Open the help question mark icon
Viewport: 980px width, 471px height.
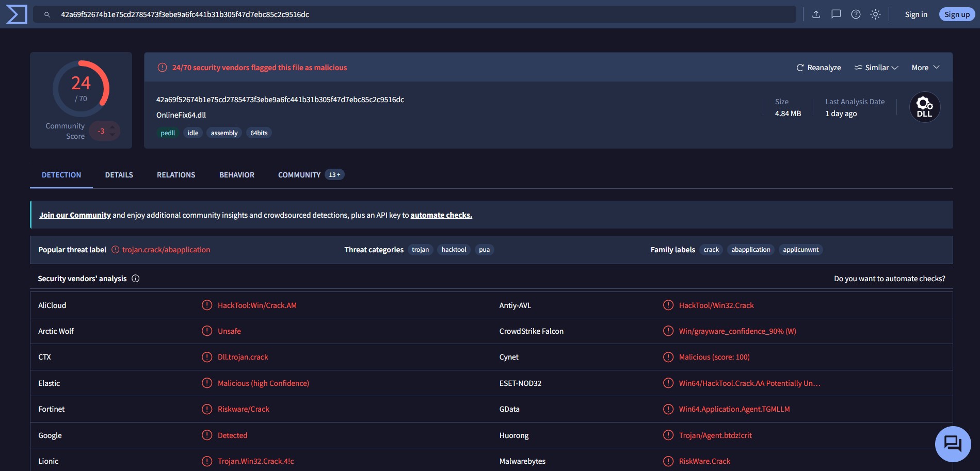coord(856,14)
